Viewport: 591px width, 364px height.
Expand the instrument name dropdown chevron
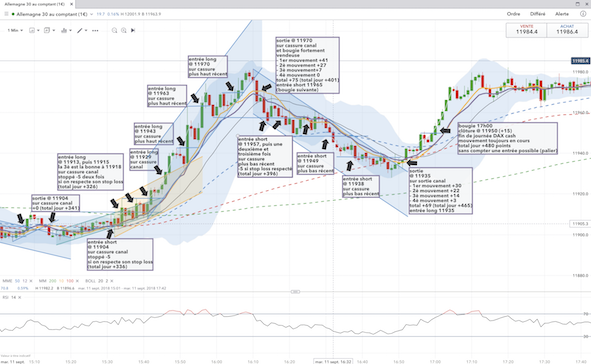[91, 14]
